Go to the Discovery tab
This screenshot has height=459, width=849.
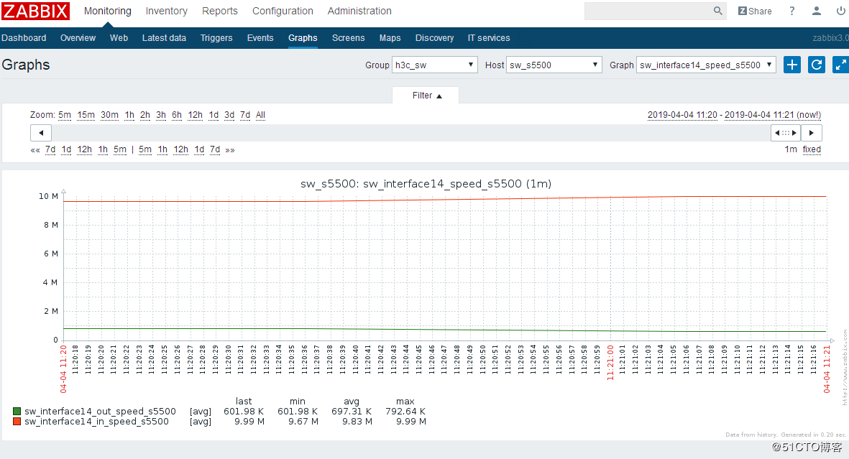(434, 38)
